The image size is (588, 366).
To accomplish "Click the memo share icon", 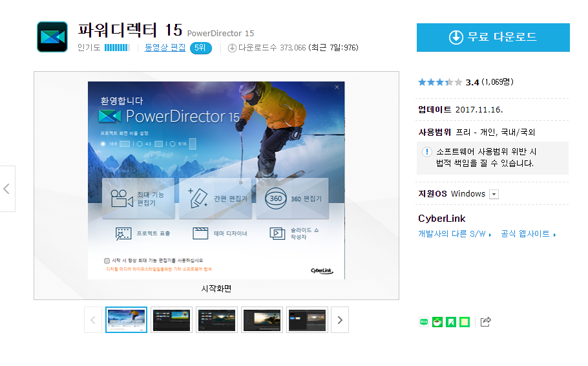I will pos(464,321).
